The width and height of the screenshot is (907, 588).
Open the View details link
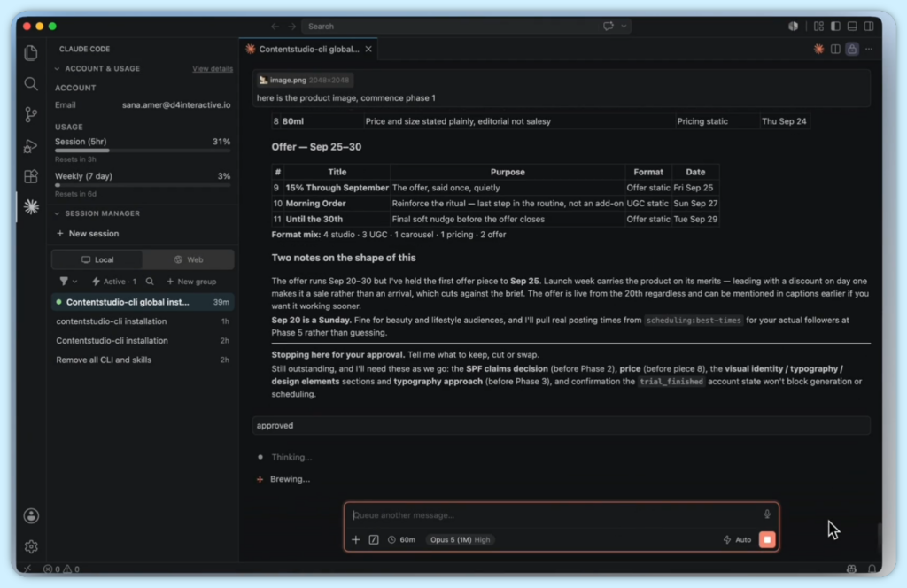(213, 69)
